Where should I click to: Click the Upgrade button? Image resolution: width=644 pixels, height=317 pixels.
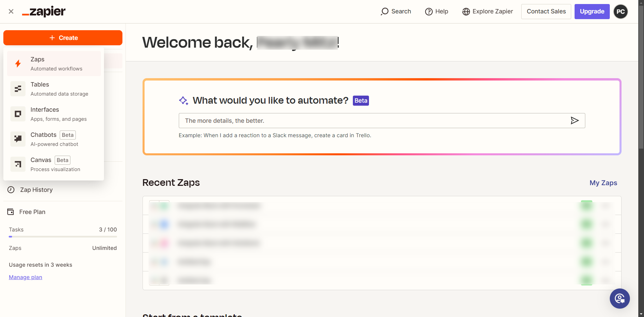(x=592, y=12)
